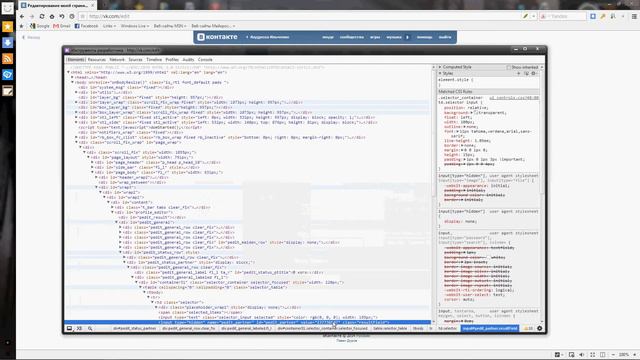Switch to the Resources tab
This screenshot has height=360, width=640.
97,60
